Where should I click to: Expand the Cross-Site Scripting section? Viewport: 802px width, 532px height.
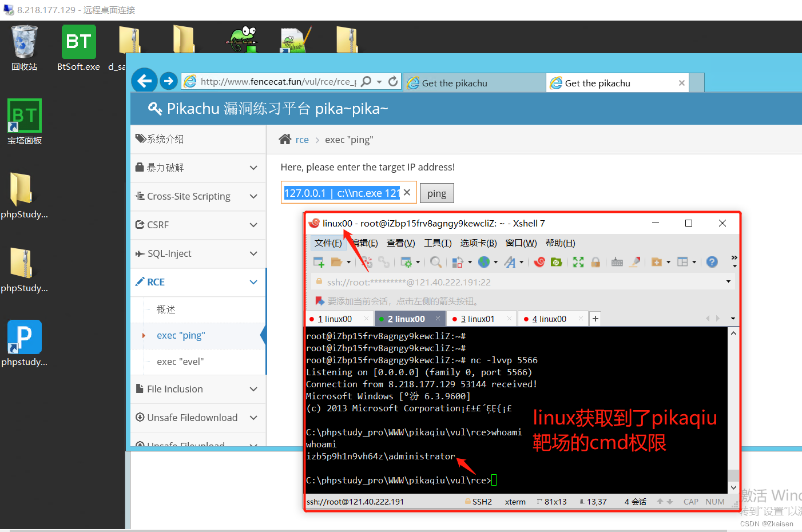[198, 196]
